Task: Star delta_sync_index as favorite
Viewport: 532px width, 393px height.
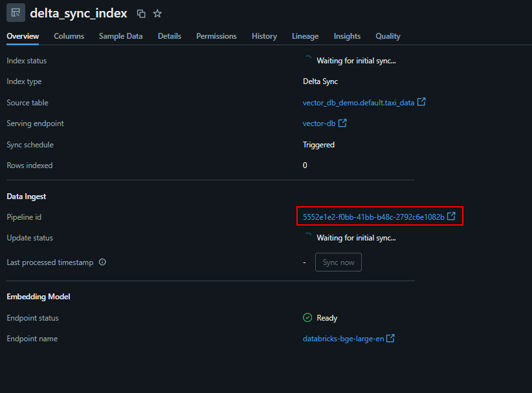Action: tap(157, 14)
